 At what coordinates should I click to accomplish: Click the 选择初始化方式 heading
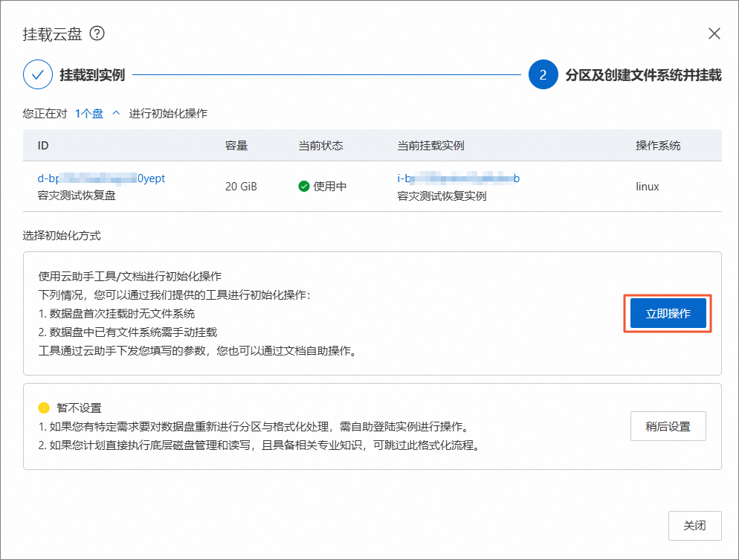pyautogui.click(x=62, y=236)
